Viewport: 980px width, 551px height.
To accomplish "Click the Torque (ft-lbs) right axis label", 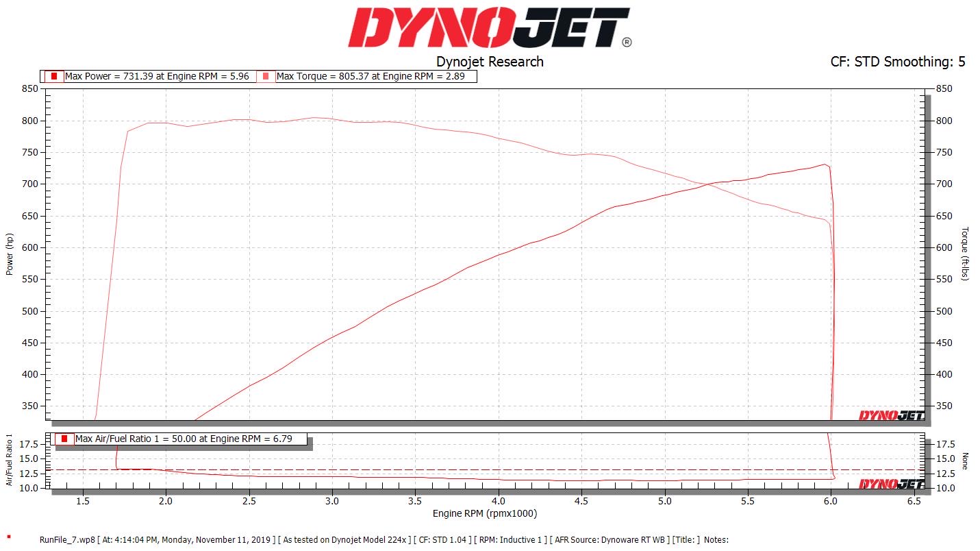I will (965, 254).
